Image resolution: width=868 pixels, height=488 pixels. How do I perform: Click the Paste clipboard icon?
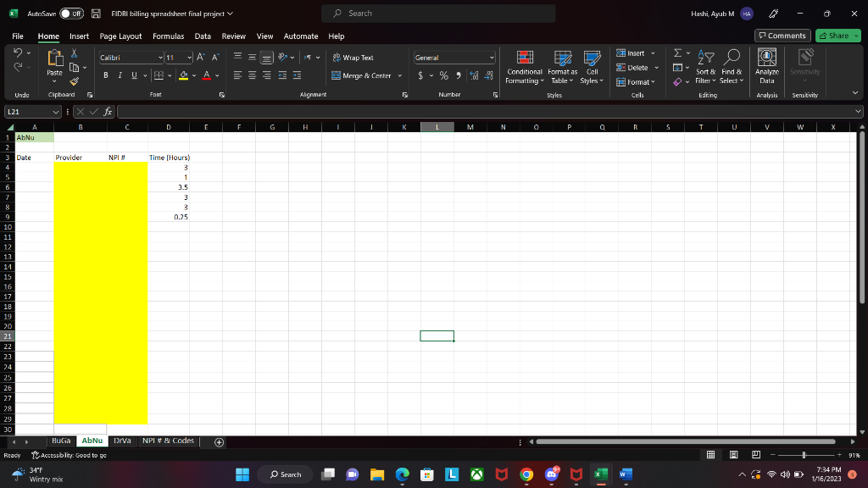(x=54, y=58)
